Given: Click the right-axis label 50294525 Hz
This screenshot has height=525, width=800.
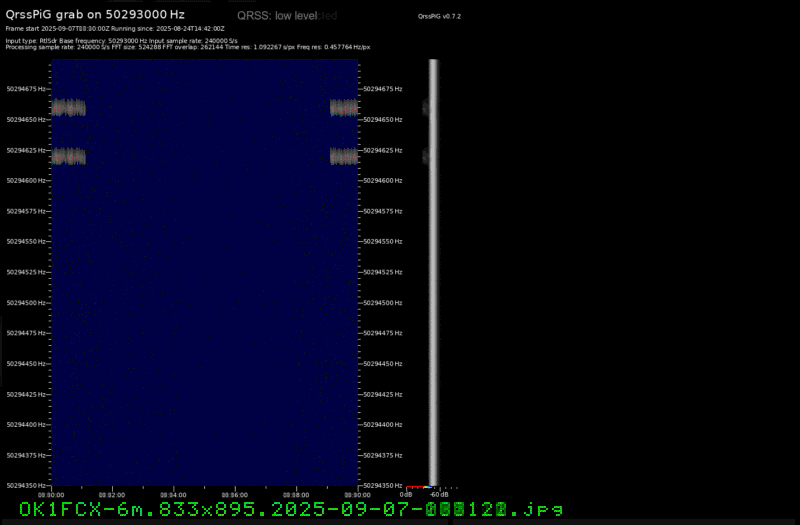Looking at the screenshot, I should coord(383,272).
